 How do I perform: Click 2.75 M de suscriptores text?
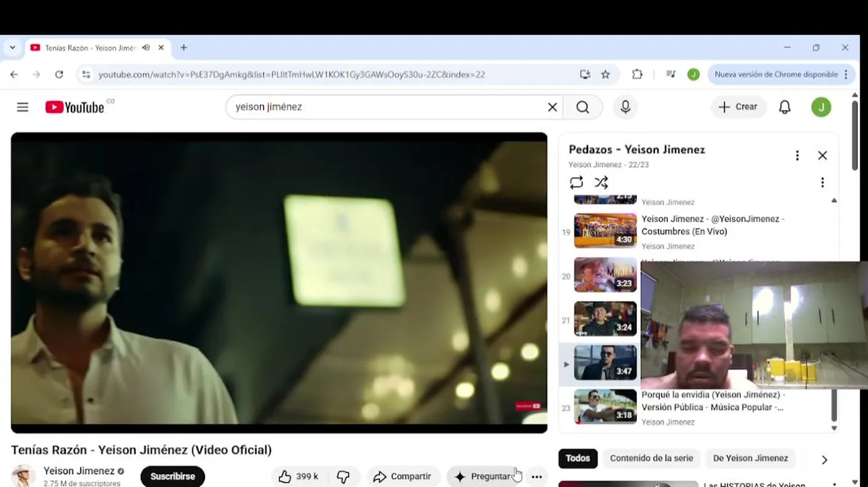pyautogui.click(x=82, y=484)
